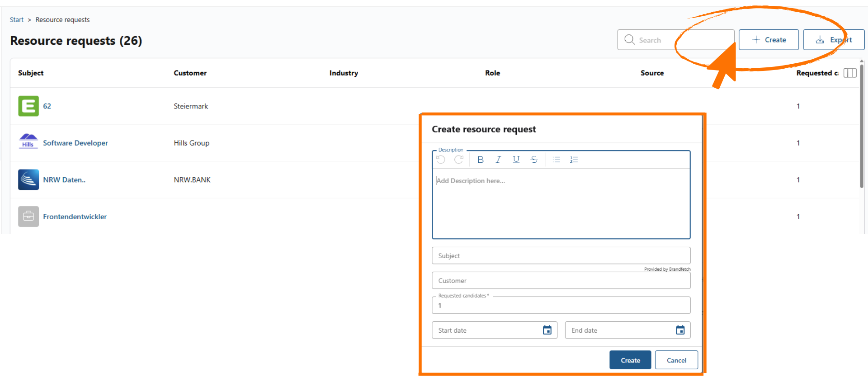
Task: Go to the Start breadcrumb link
Action: click(17, 20)
